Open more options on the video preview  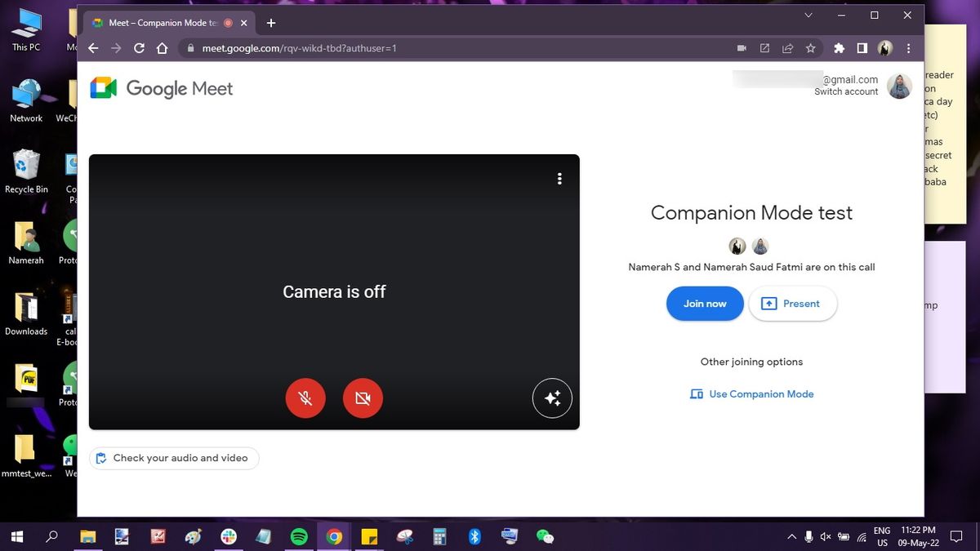click(x=559, y=178)
